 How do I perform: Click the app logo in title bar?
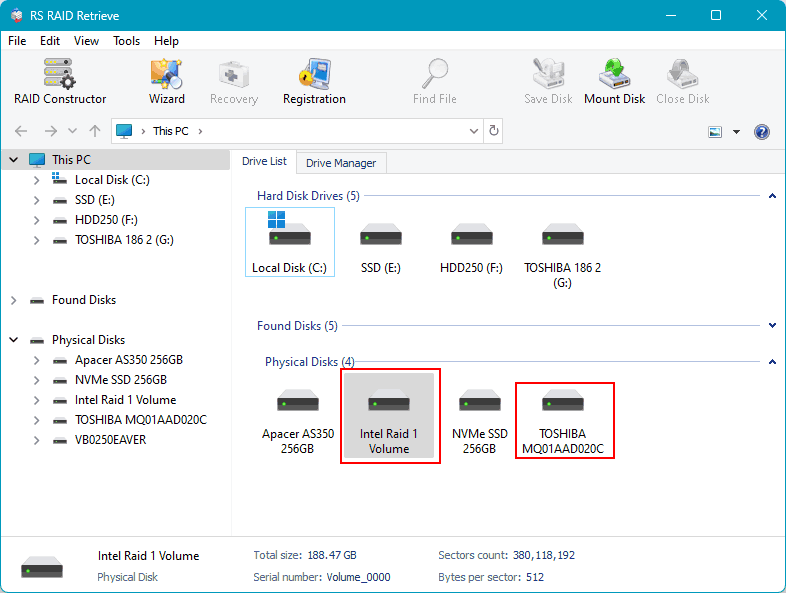(x=17, y=16)
